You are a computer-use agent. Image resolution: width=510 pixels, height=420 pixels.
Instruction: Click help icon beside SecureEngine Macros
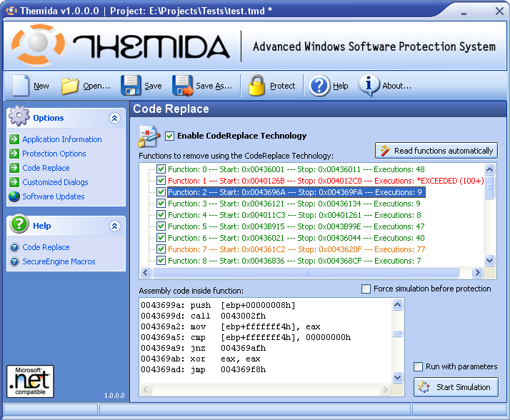[14, 261]
